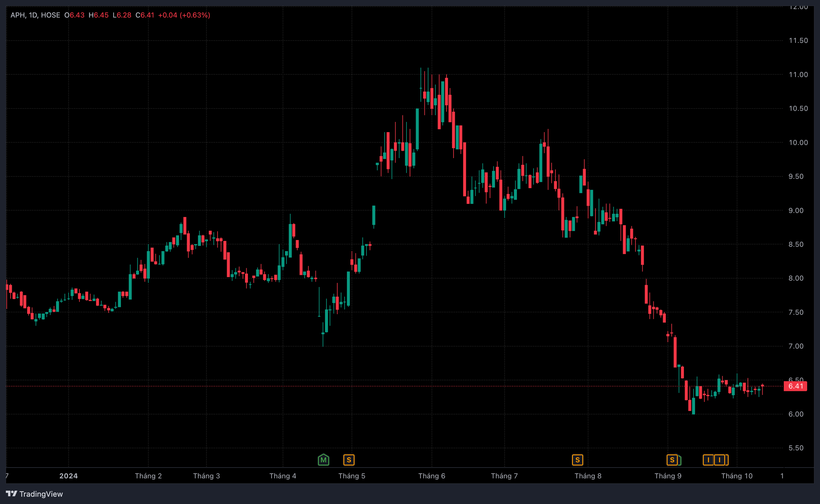Click the Tháng 10 time axis label
The width and height of the screenshot is (820, 504).
point(737,476)
